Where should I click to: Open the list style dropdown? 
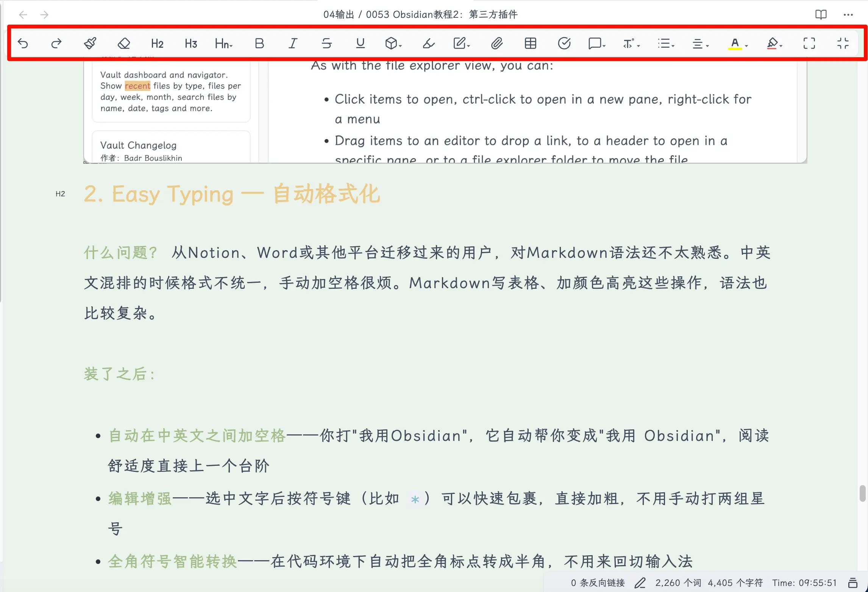[666, 44]
